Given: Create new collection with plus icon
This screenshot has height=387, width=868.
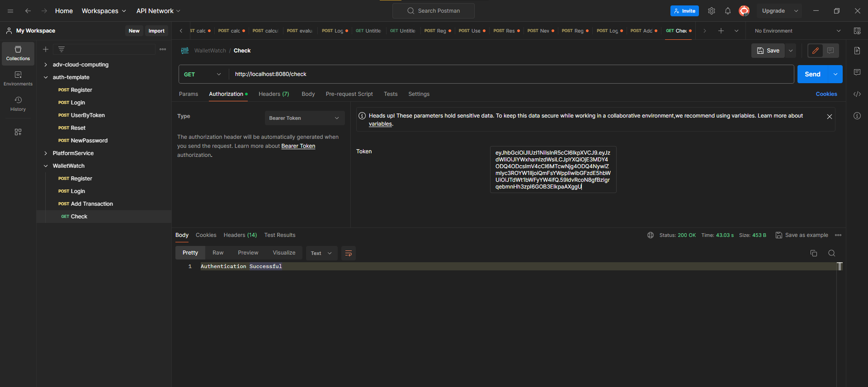Looking at the screenshot, I should 46,49.
